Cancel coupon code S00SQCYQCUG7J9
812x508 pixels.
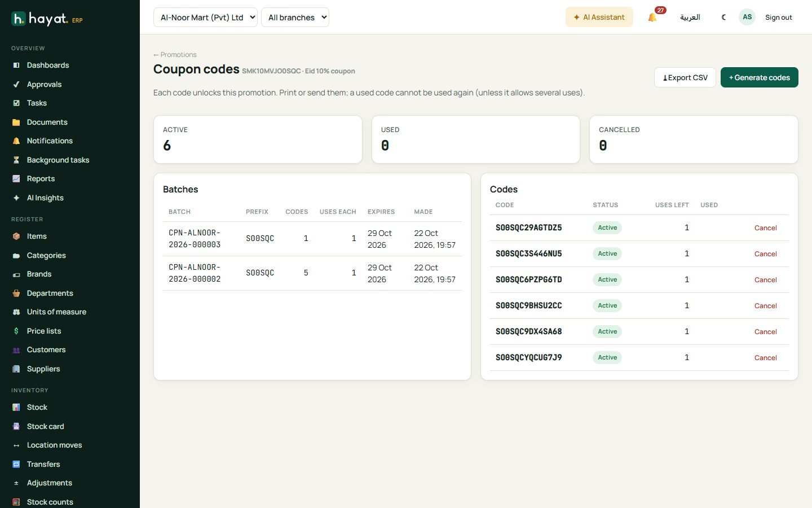click(765, 358)
